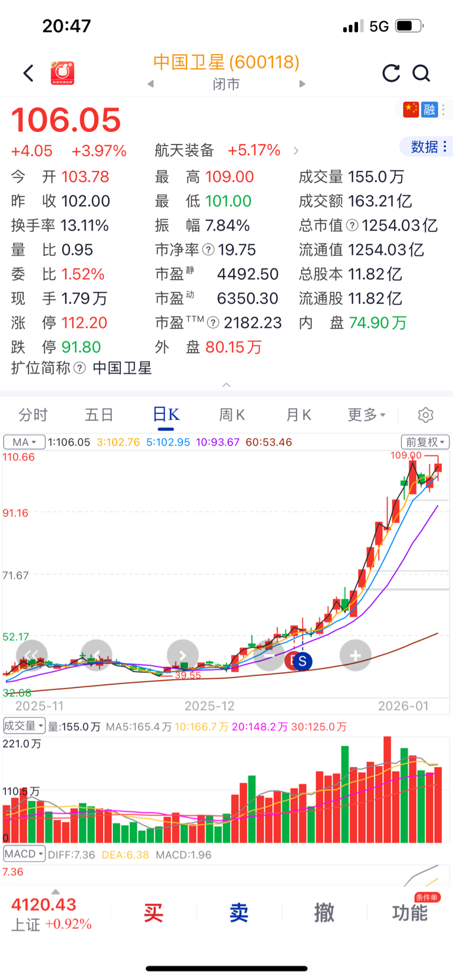The height and width of the screenshot is (980, 453).
Task: Open 数据 data panel button
Action: click(427, 146)
